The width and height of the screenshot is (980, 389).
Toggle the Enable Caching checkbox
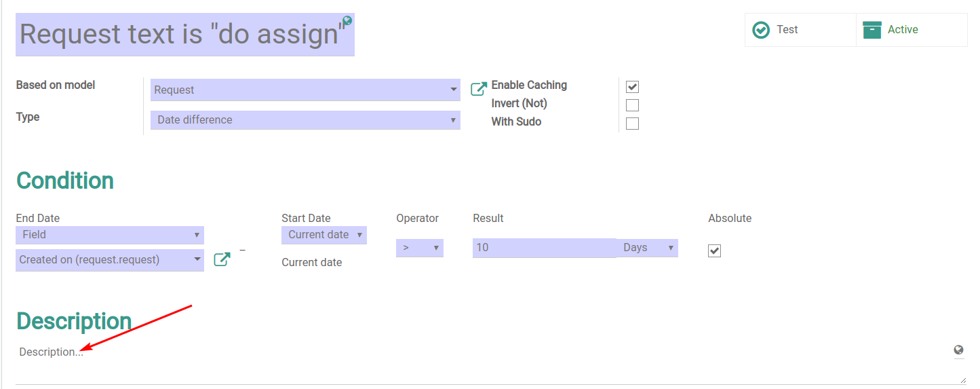coord(632,87)
